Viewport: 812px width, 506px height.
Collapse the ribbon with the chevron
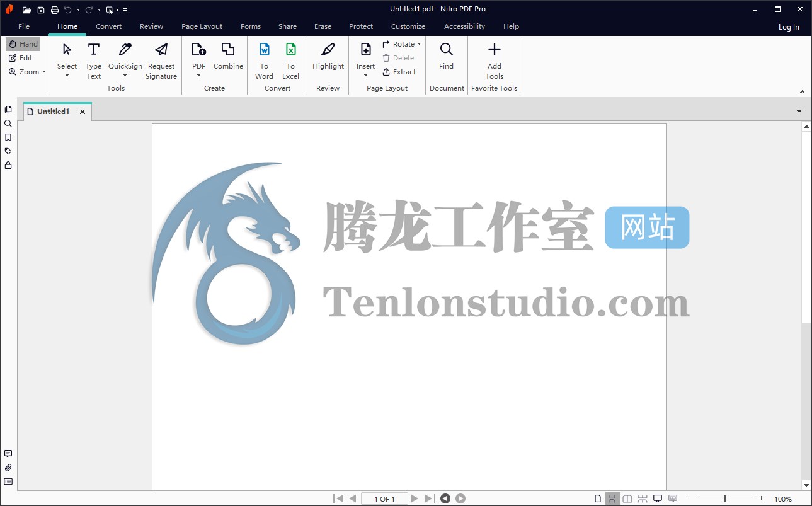click(x=802, y=92)
